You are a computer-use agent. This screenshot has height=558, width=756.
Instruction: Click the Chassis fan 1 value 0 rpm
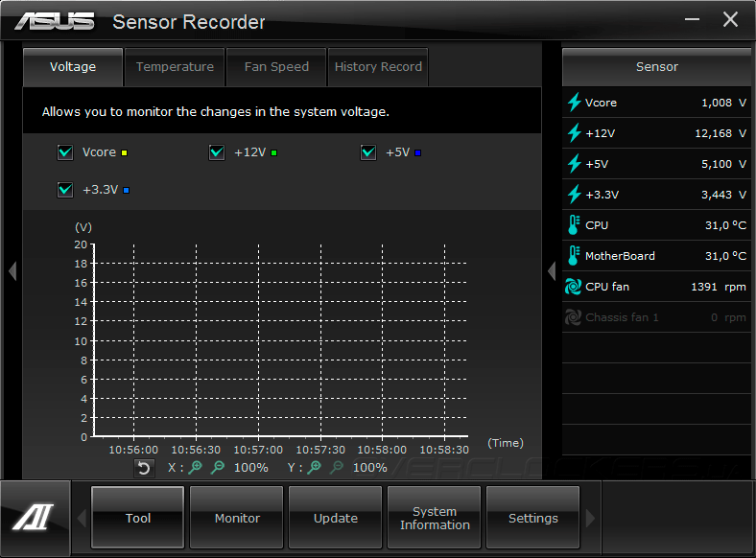(728, 317)
